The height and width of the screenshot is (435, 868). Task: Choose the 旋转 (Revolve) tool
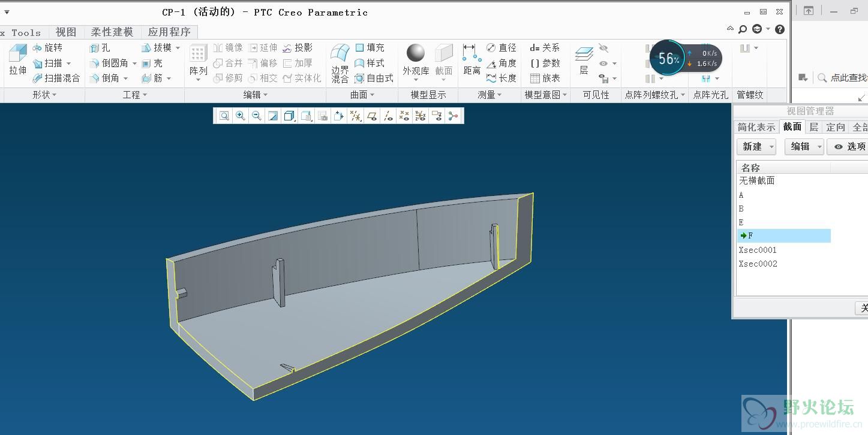click(47, 47)
